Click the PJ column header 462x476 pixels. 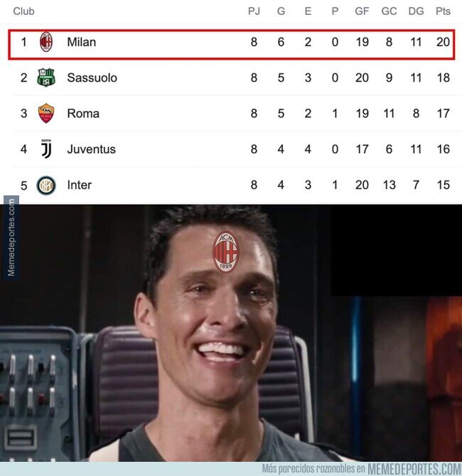254,11
